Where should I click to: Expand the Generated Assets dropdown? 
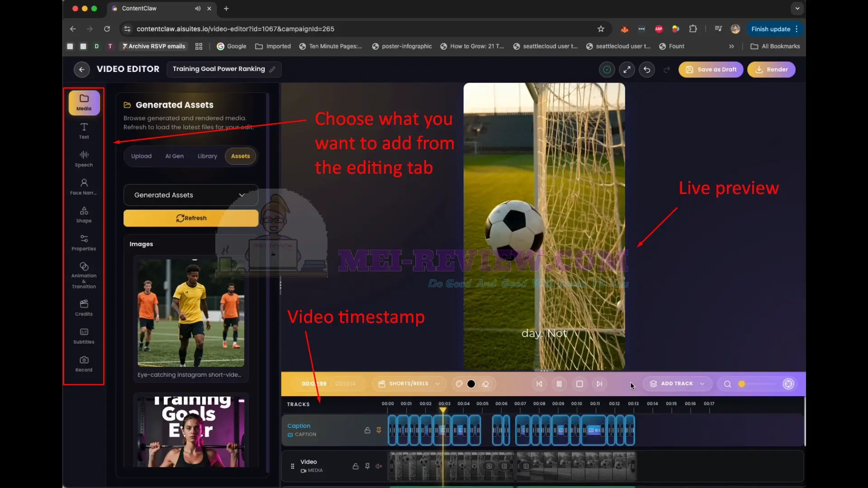(x=190, y=195)
